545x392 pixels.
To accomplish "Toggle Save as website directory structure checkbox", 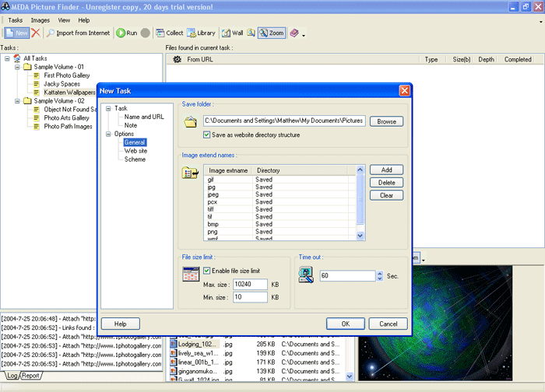I will (x=207, y=135).
